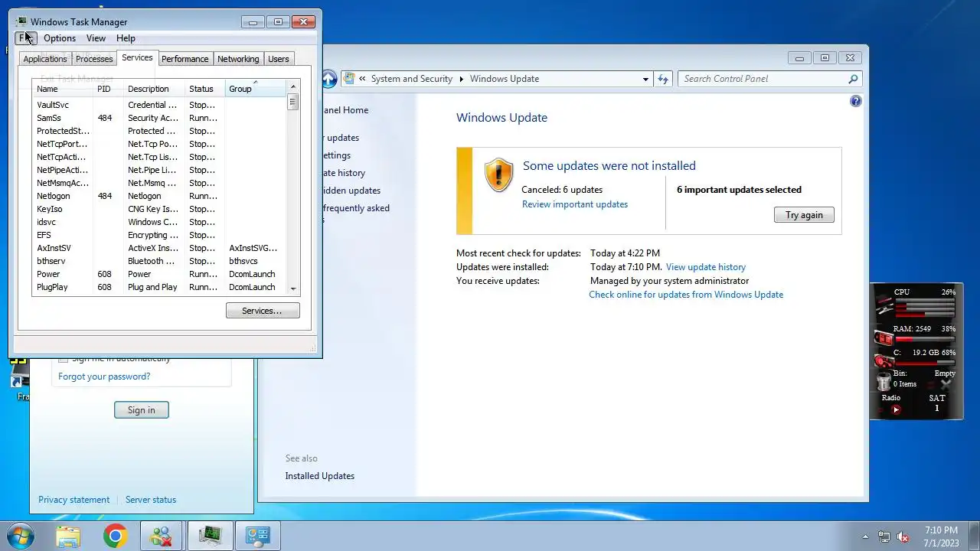This screenshot has height=551, width=980.
Task: Select the PlugPlay service row
Action: 160,287
